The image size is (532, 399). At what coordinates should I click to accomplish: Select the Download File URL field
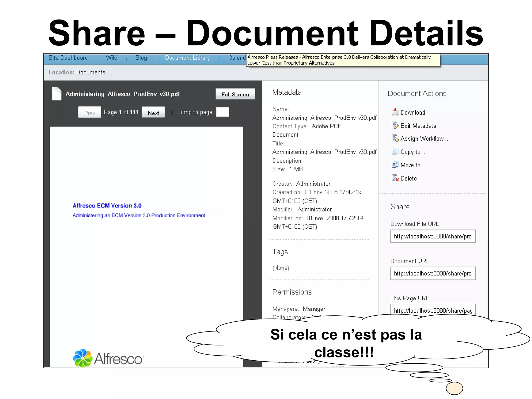433,236
